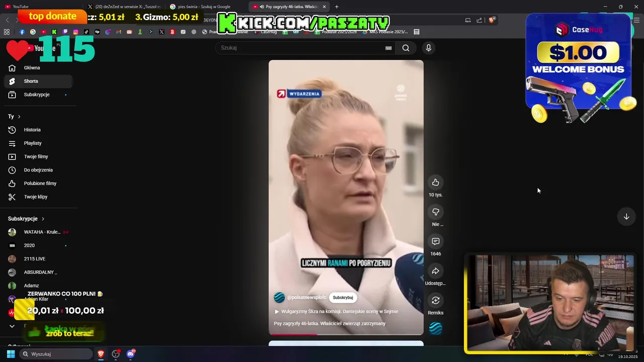The height and width of the screenshot is (362, 644).
Task: Open Instagram bookmark icon
Action: click(x=76, y=32)
